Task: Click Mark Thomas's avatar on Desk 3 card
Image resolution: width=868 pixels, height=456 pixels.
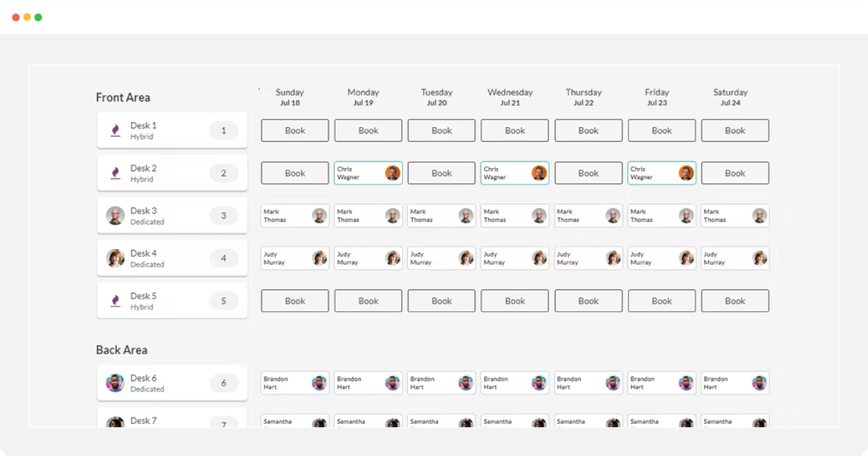Action: (x=115, y=216)
